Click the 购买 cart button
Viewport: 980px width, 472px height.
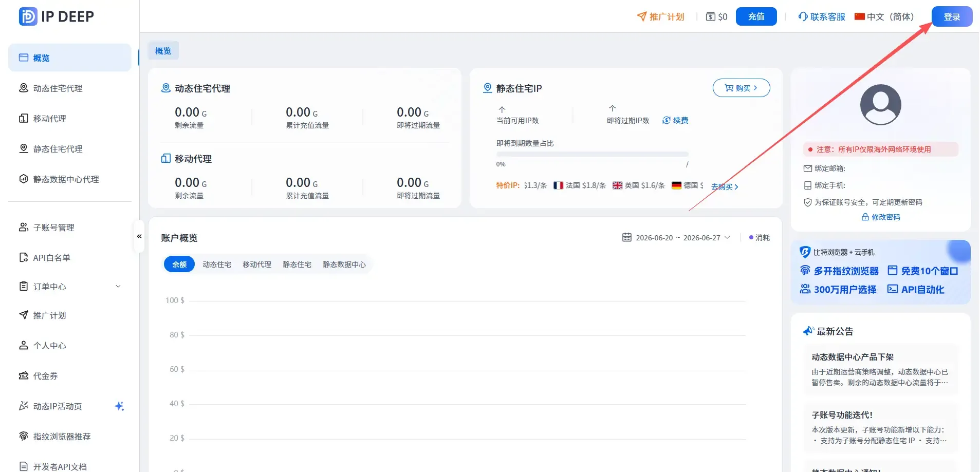pyautogui.click(x=741, y=88)
